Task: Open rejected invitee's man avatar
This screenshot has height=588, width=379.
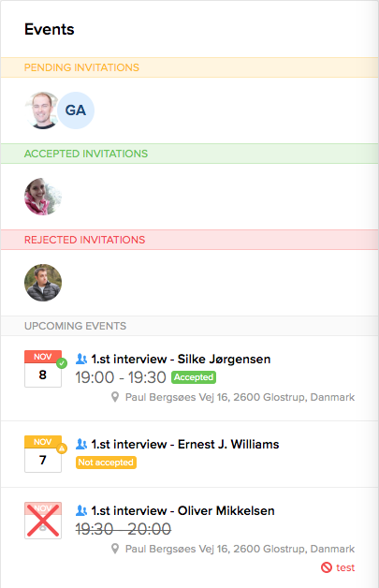Action: click(43, 283)
